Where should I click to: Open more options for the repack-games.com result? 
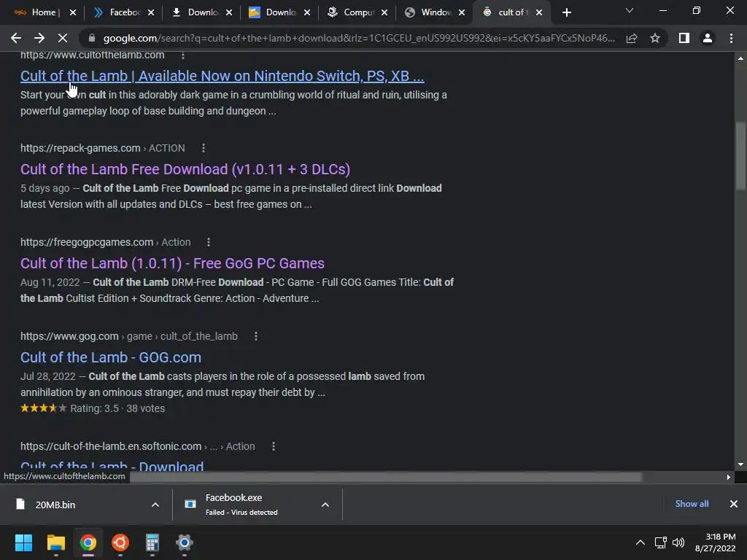204,148
